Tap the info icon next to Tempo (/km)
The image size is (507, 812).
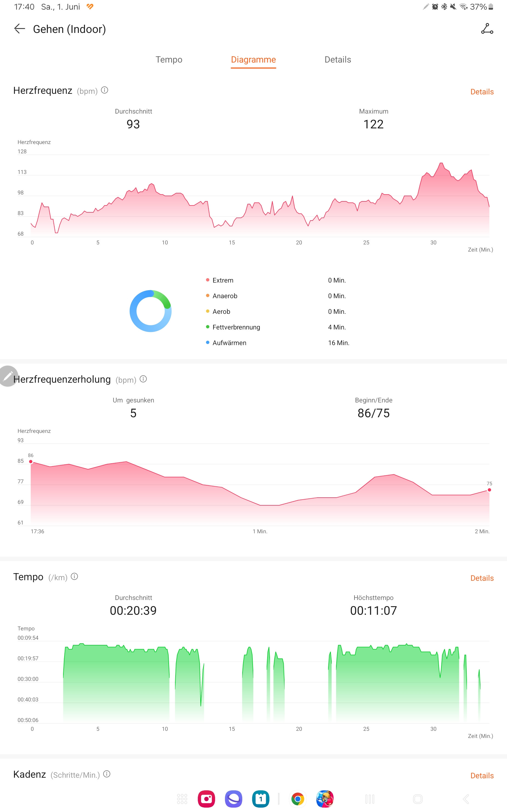coord(74,576)
